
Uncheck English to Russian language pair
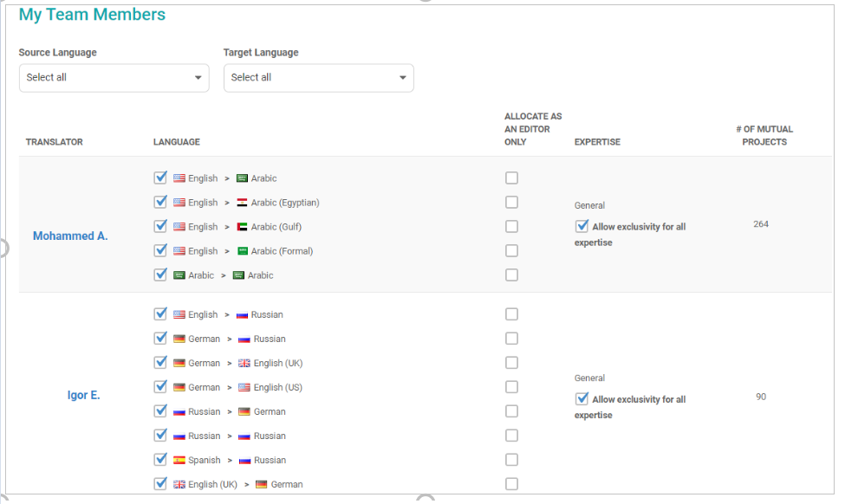pyautogui.click(x=160, y=314)
